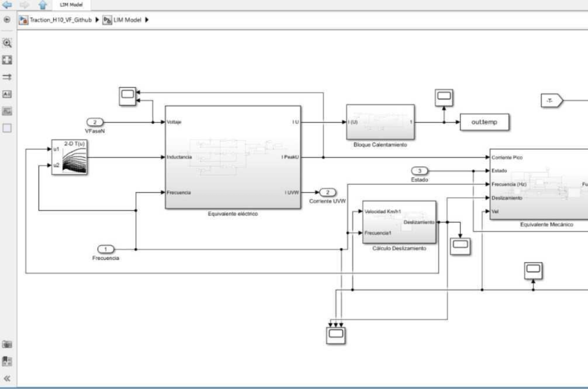Click the Cálculo Deslizamiento block label
Screen dimensions: 588x389
coord(399,248)
